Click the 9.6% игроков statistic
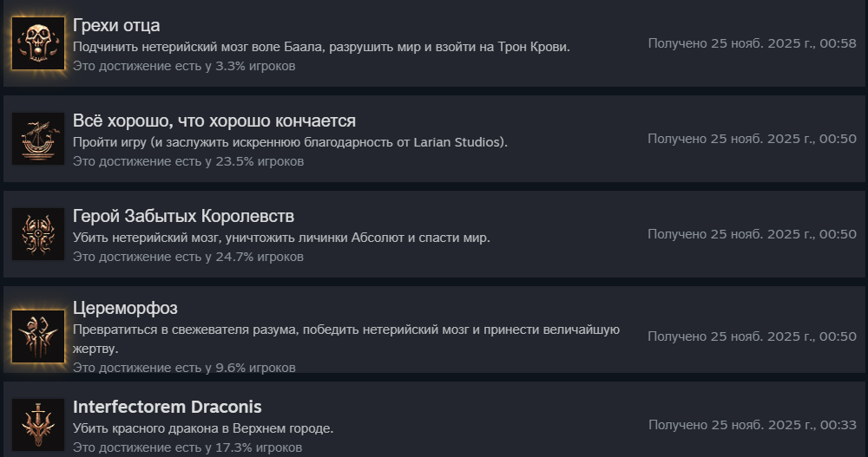Screen dimensions: 868x457 pyautogui.click(x=183, y=368)
